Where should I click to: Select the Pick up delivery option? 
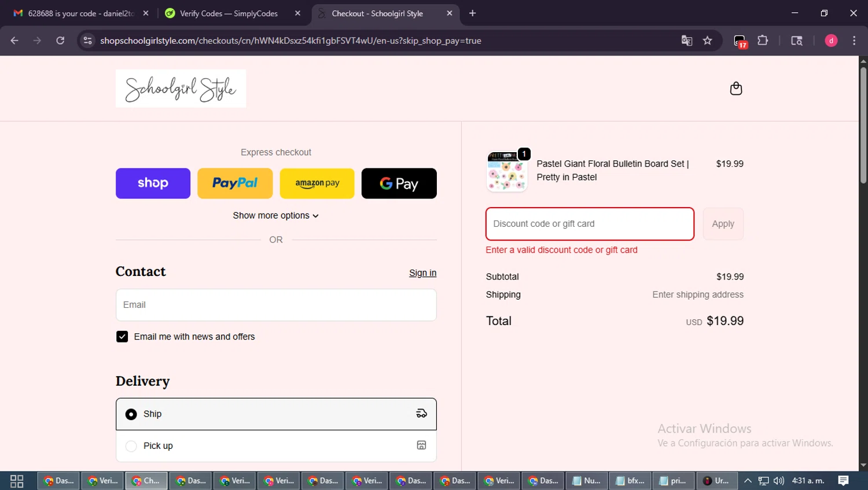pos(276,446)
